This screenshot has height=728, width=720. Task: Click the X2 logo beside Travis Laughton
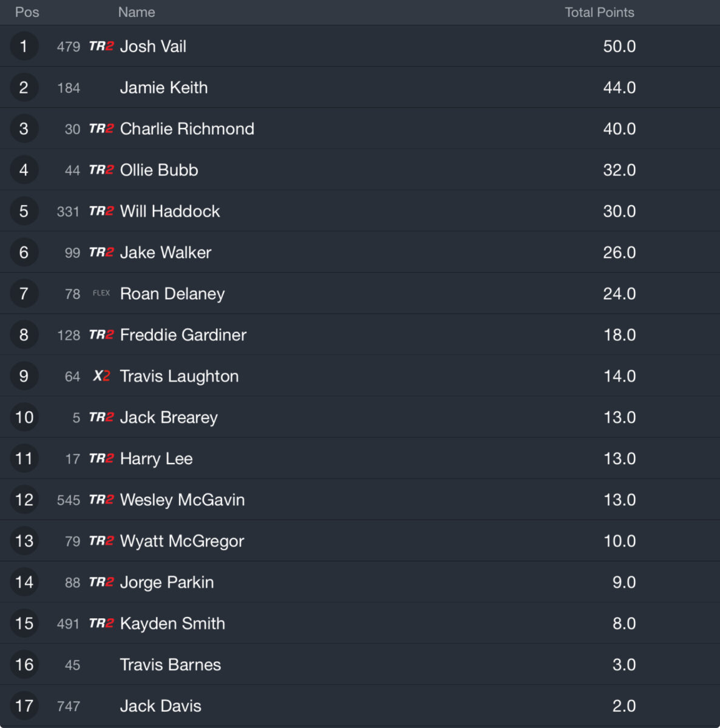coord(101,376)
